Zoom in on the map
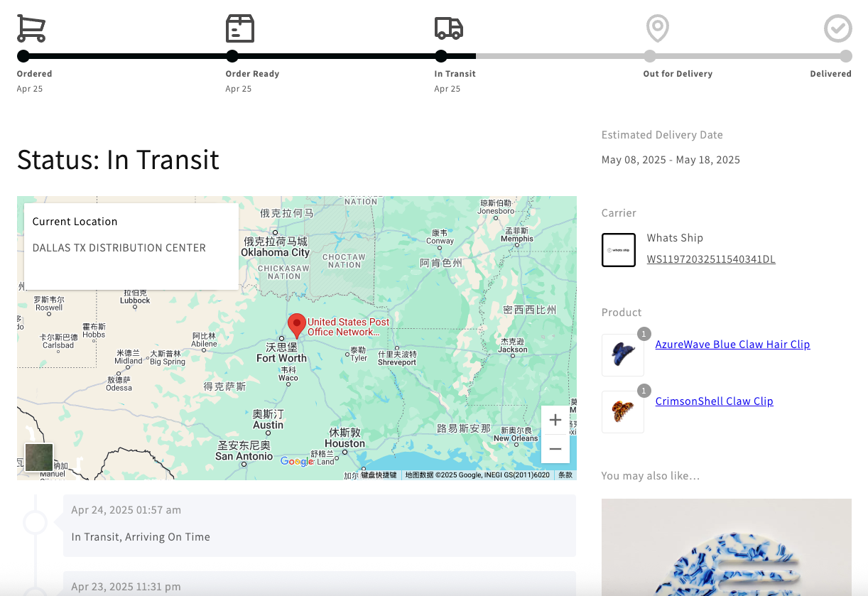Viewport: 868px width, 596px height. point(555,420)
